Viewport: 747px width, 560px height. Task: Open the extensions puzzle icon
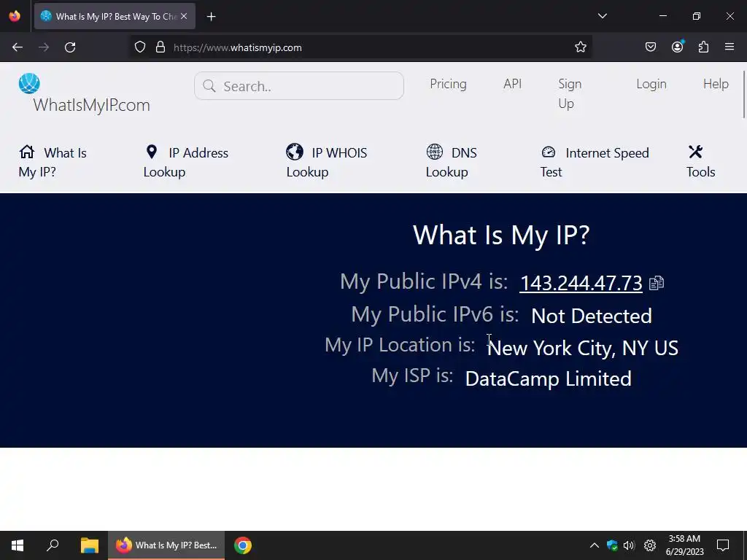(x=704, y=47)
